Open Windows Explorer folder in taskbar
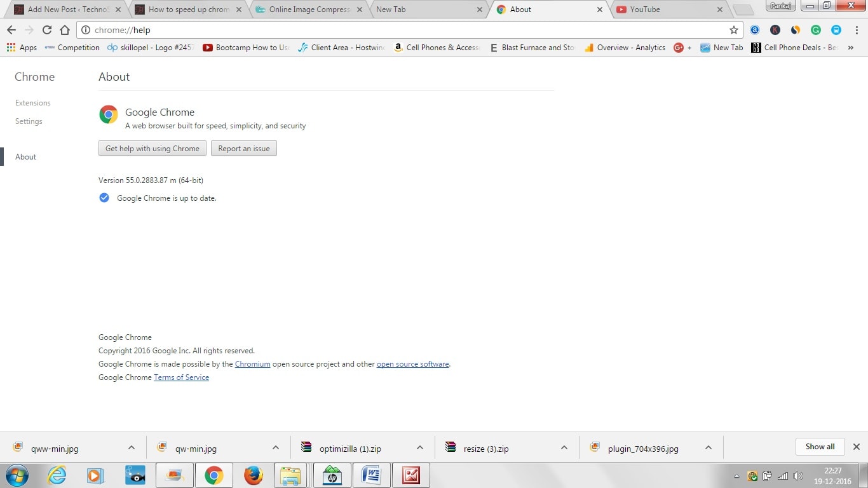This screenshot has width=868, height=488. [x=290, y=475]
